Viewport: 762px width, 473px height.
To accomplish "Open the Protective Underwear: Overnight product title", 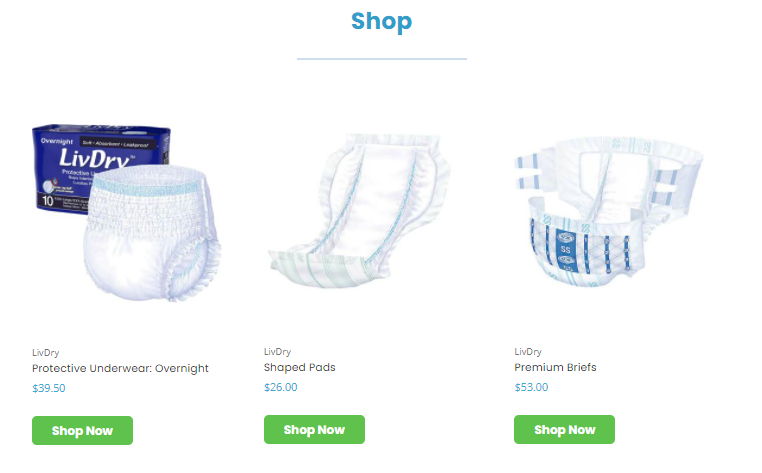I will click(x=120, y=368).
